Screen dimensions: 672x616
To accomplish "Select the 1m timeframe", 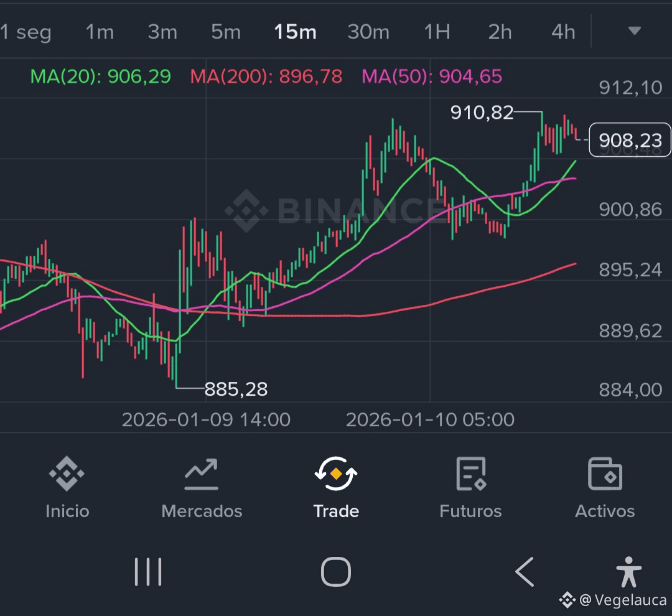I will click(100, 32).
